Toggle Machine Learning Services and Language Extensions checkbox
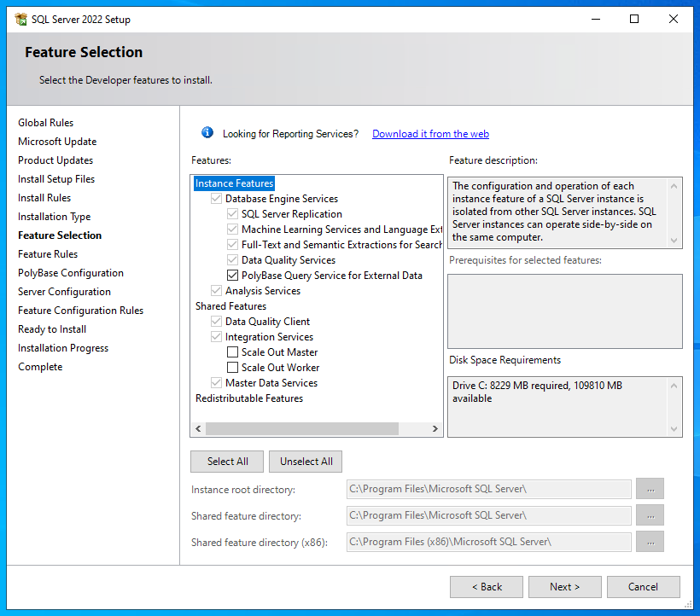The image size is (700, 616). tap(232, 230)
